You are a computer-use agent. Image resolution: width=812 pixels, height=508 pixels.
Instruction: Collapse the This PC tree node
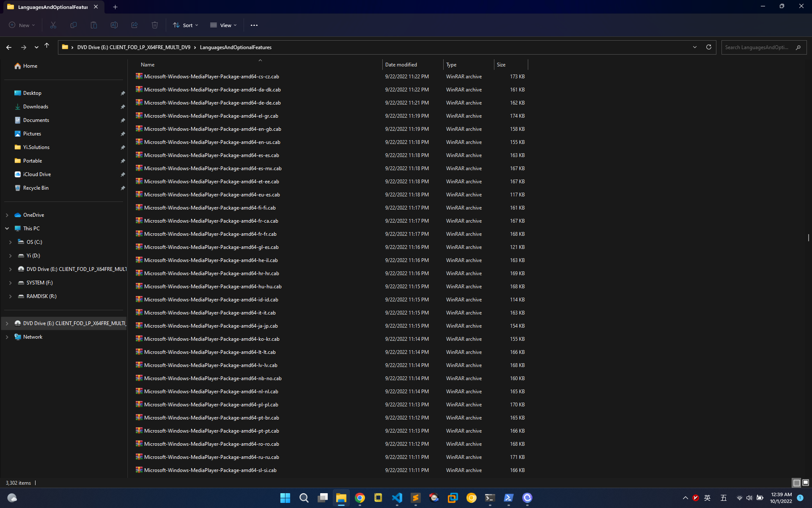point(7,229)
